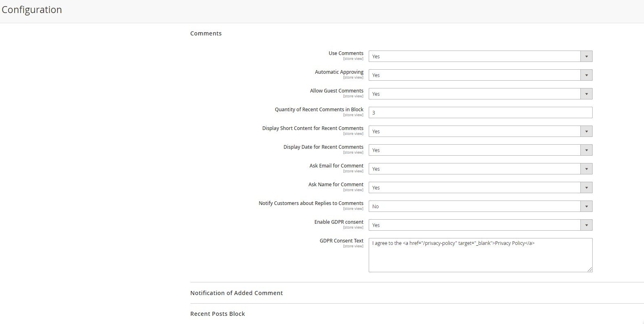Select the Notify Customers about Replies dropdown
The image size is (644, 324).
click(x=480, y=206)
